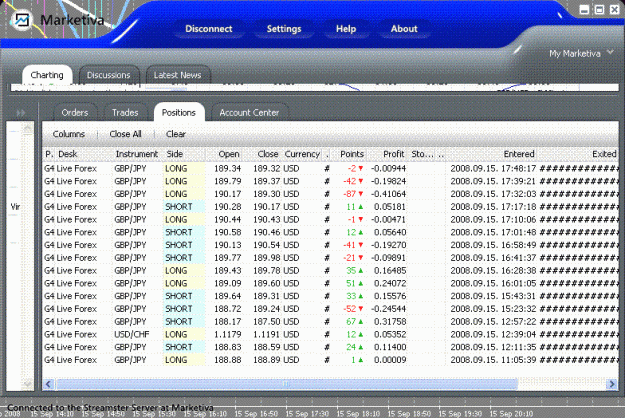The width and height of the screenshot is (625, 418).
Task: Select the Positions tab
Action: click(x=179, y=112)
